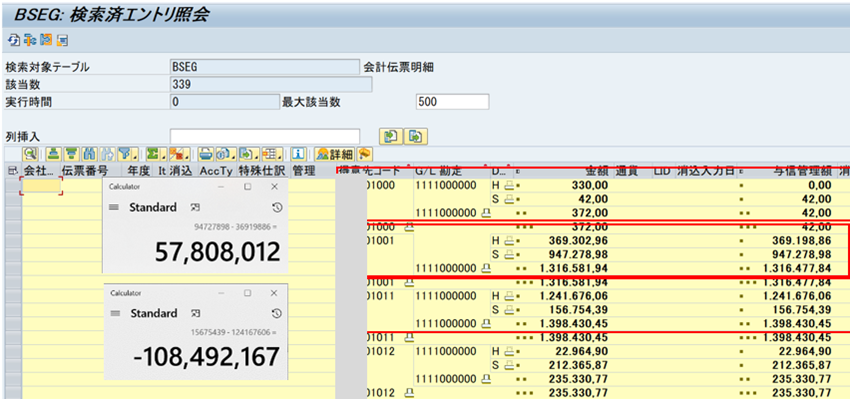
Task: Click the 列挿入 input field
Action: [265, 137]
